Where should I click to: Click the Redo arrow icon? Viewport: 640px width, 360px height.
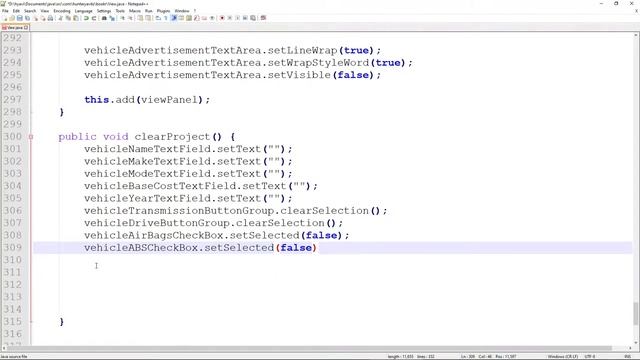(x=93, y=18)
